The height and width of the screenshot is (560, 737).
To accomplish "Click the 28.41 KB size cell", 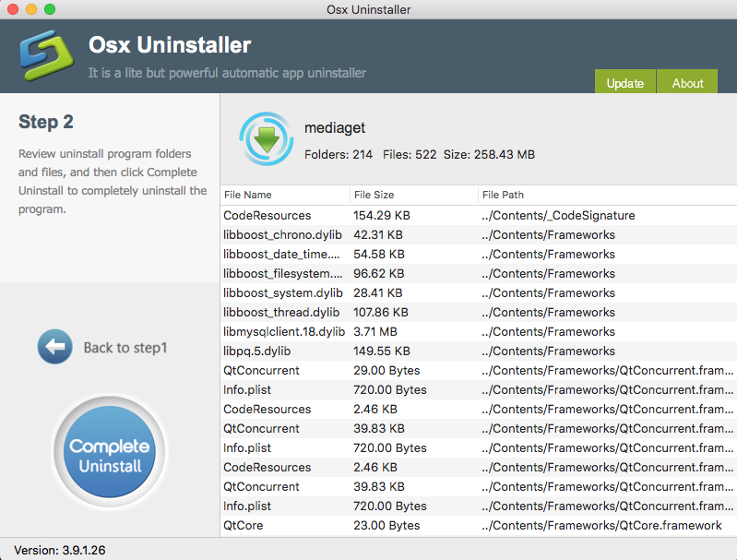I will pos(378,293).
